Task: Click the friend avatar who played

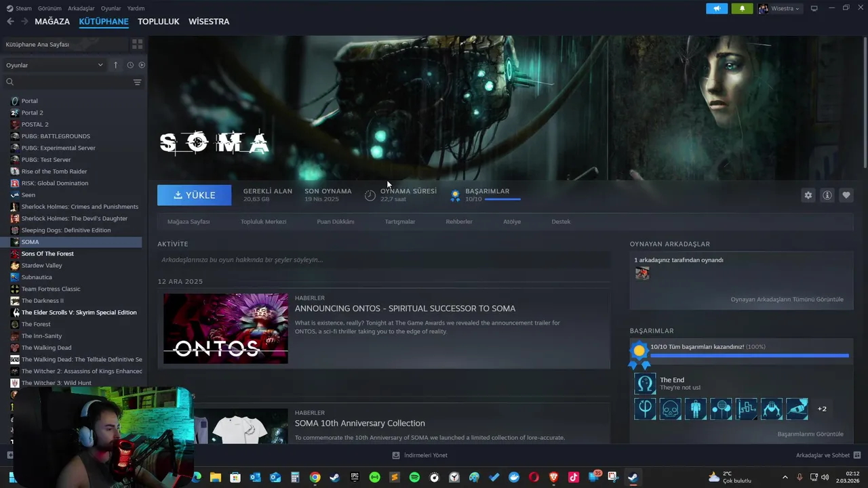Action: [642, 273]
